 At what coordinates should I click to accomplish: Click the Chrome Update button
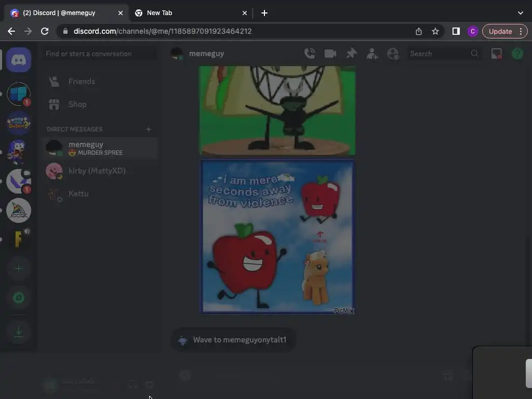click(x=500, y=31)
